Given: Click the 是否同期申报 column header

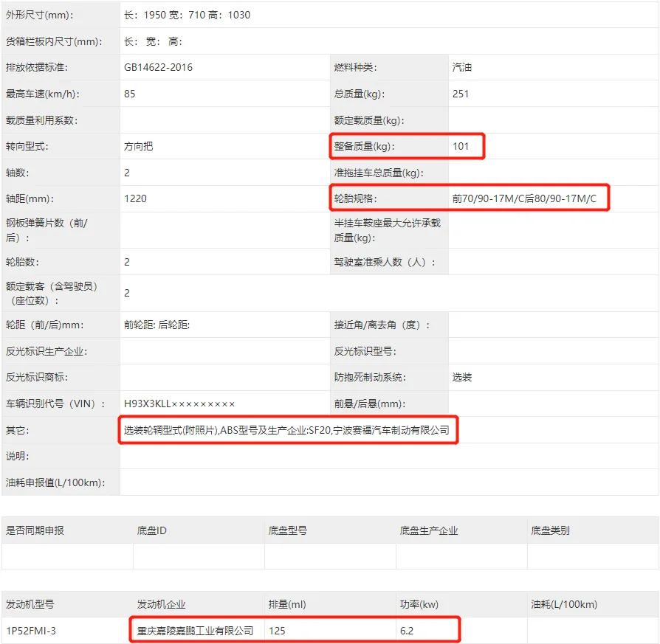Looking at the screenshot, I should [x=35, y=530].
